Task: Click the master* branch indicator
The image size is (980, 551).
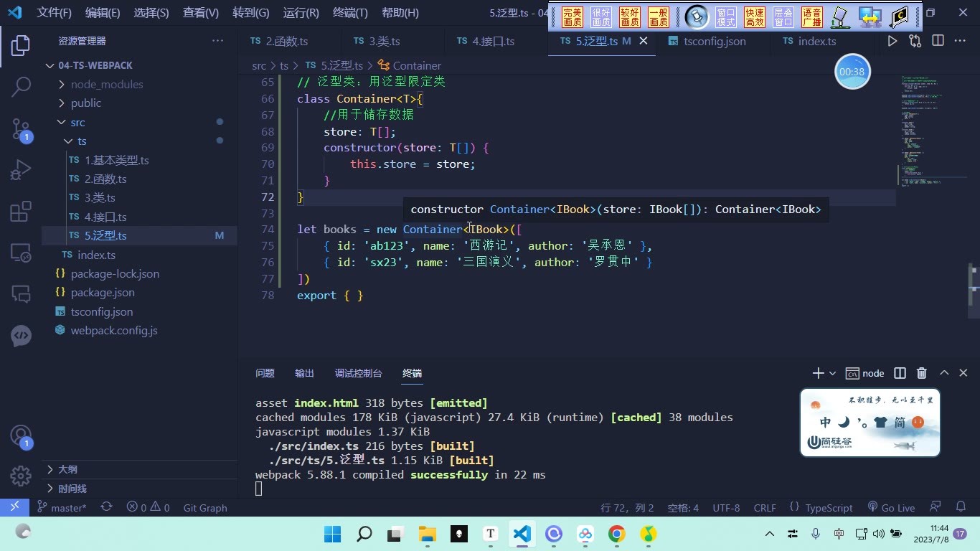Action: point(62,507)
